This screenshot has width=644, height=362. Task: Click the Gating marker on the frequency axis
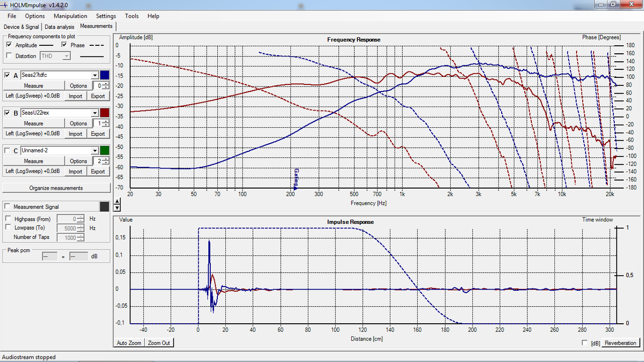pyautogui.click(x=296, y=179)
